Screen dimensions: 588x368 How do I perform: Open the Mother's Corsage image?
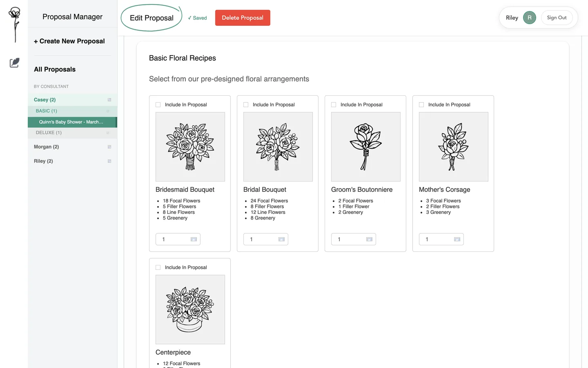pos(454,147)
